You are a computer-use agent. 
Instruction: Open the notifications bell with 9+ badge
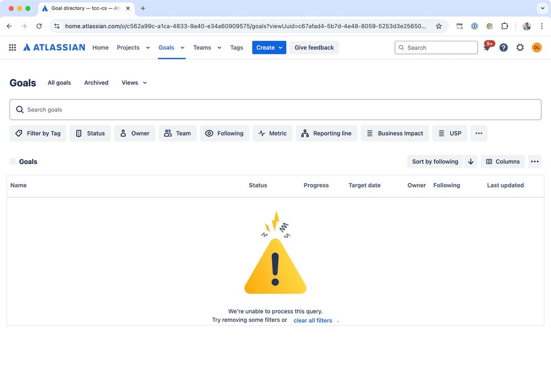point(488,47)
